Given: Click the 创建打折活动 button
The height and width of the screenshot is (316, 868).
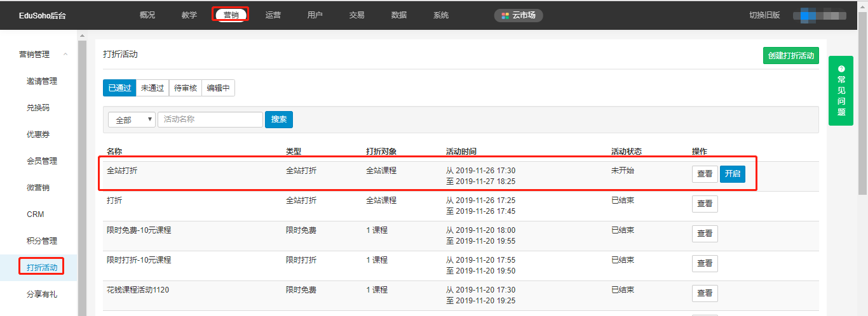Looking at the screenshot, I should (790, 56).
